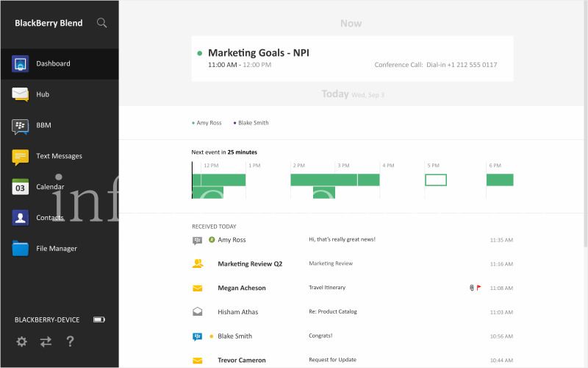Select Text Messages in the sidebar

(59, 156)
